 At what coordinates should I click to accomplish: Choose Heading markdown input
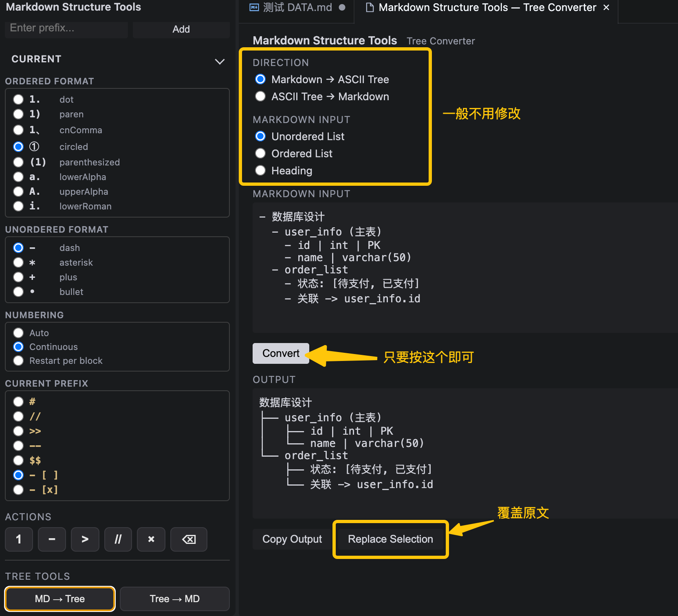pyautogui.click(x=260, y=170)
